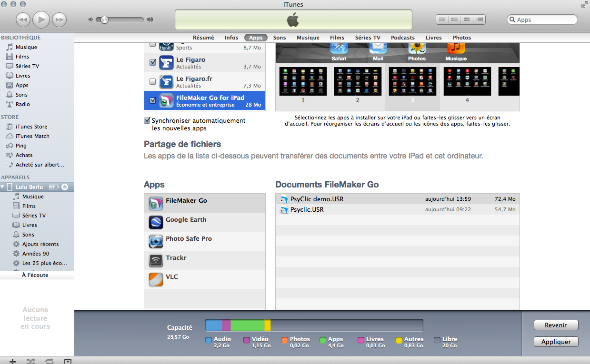Open Sons under the Lulu Berlu device

[24, 235]
